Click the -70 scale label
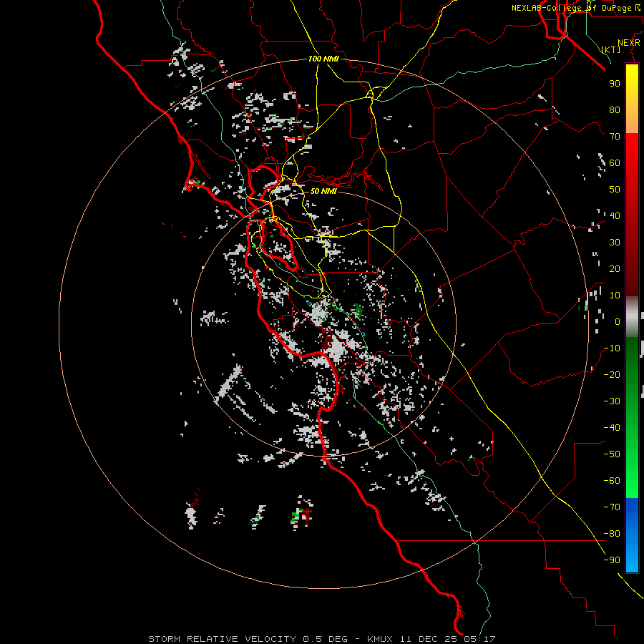This screenshot has width=644, height=644. (612, 507)
